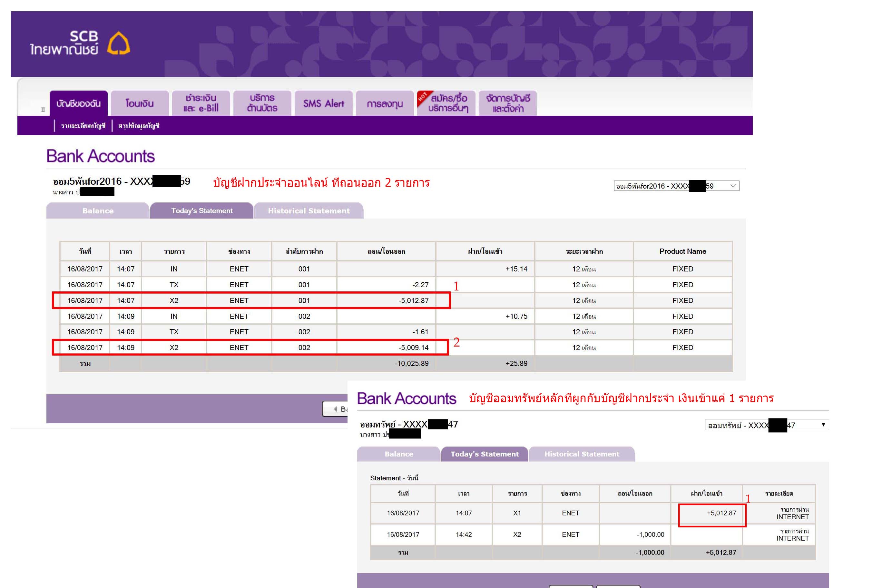Open the บัญชีของฉัน main tab

click(x=78, y=103)
